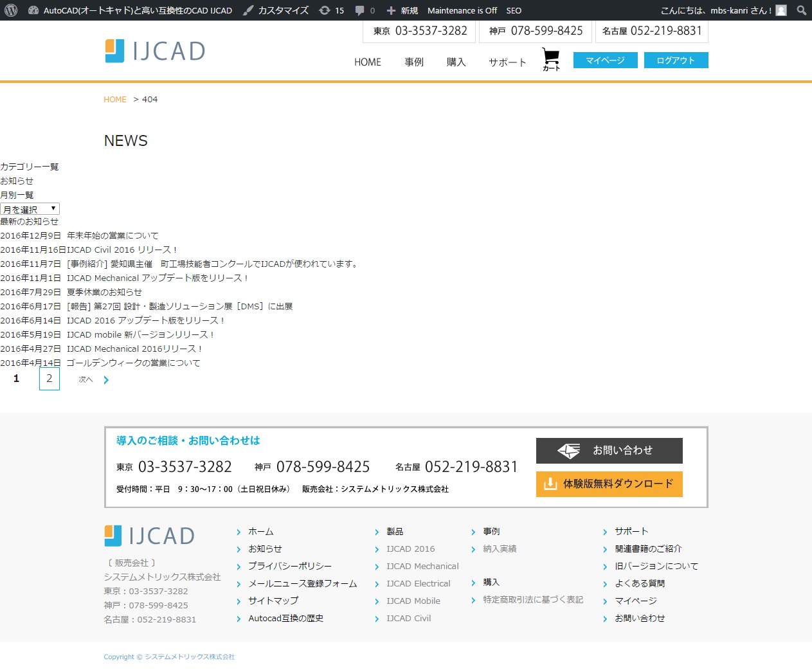Open the admin bar search magnifier
This screenshot has width=812, height=672.
click(802, 10)
